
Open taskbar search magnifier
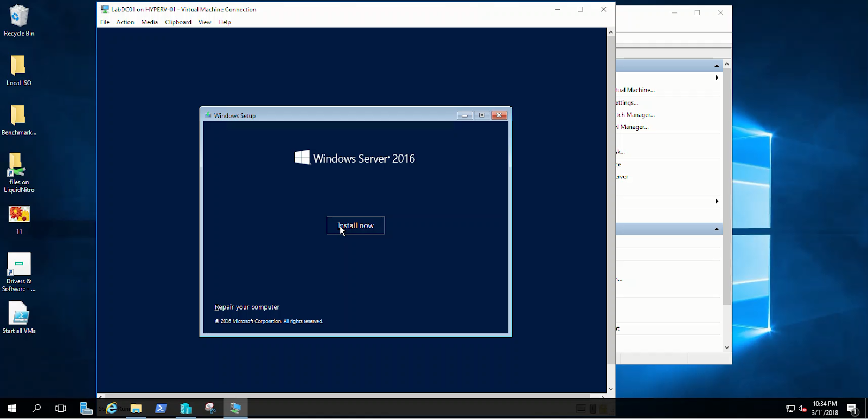[36, 408]
